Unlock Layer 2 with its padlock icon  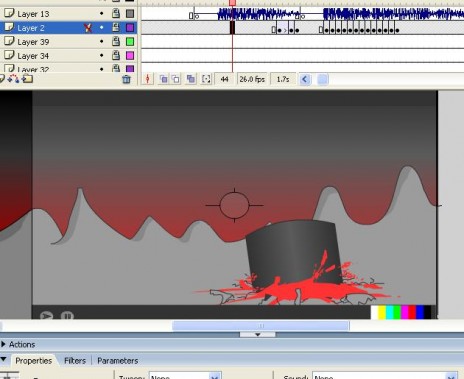[116, 27]
